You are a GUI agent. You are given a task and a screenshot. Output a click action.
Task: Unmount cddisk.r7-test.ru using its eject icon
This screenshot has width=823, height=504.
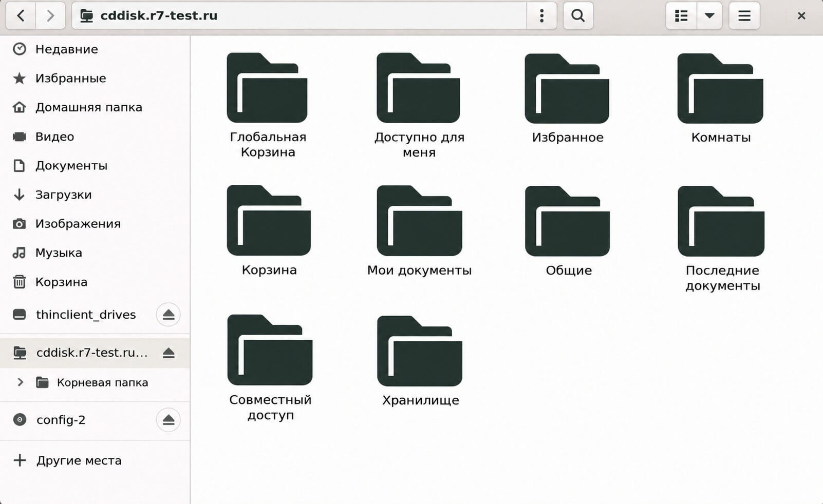169,353
